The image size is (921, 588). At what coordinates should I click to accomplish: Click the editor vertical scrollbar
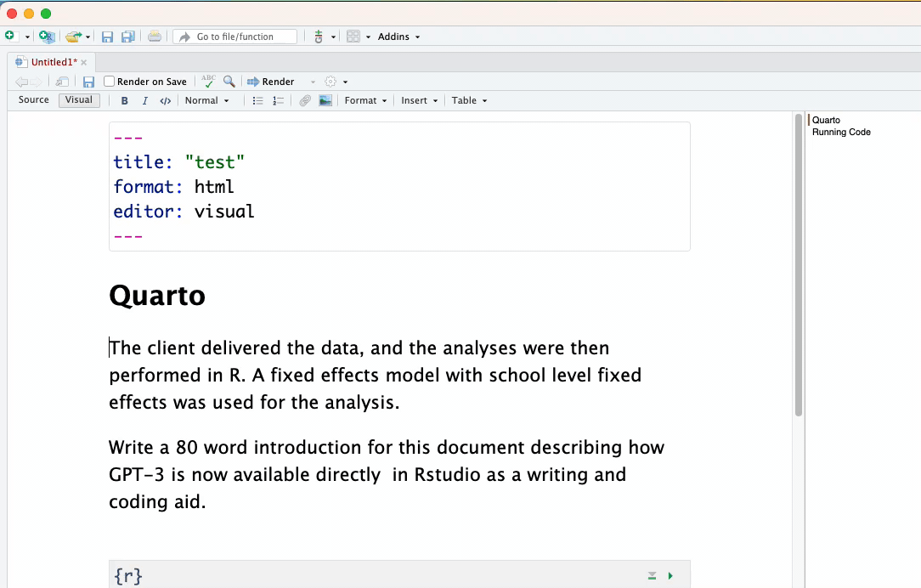(x=799, y=265)
